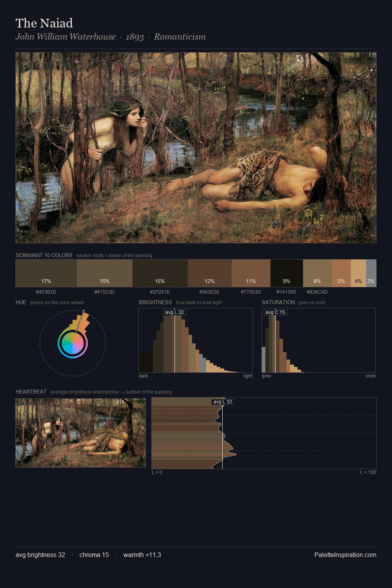Click the 'avg C 15' saturation label
Image resolution: width=392 pixels, height=588 pixels.
[x=275, y=312]
